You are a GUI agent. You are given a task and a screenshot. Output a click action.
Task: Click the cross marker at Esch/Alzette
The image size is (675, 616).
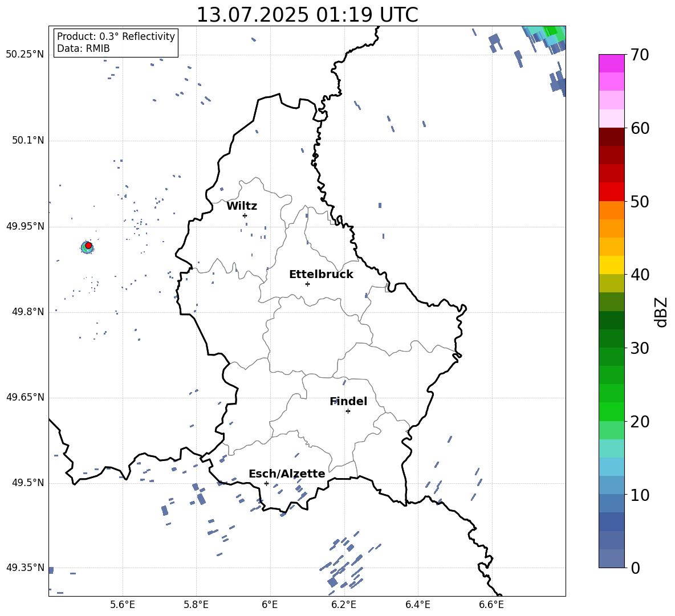pyautogui.click(x=266, y=483)
